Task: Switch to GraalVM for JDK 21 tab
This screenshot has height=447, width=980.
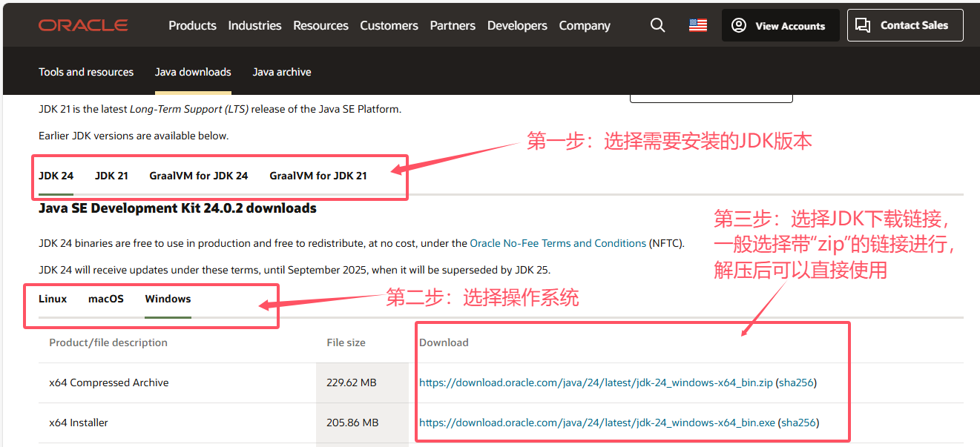Action: (318, 176)
